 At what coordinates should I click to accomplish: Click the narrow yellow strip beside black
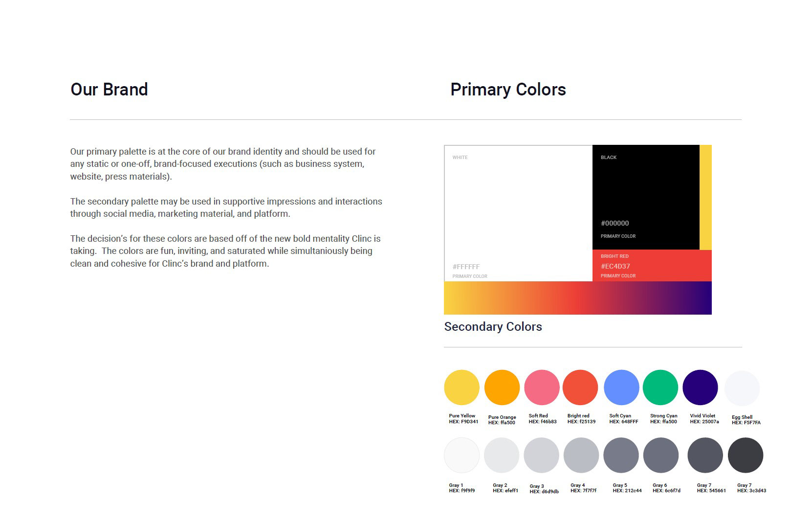[705, 197]
